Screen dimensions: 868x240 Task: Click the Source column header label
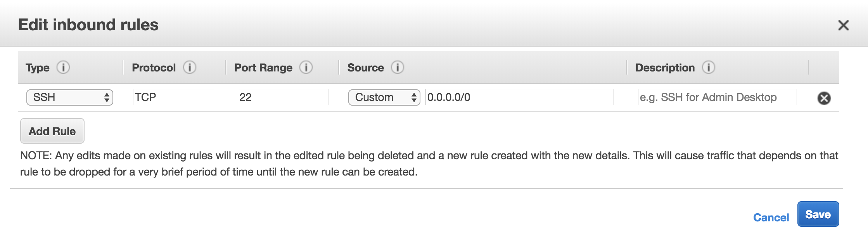[x=365, y=68]
